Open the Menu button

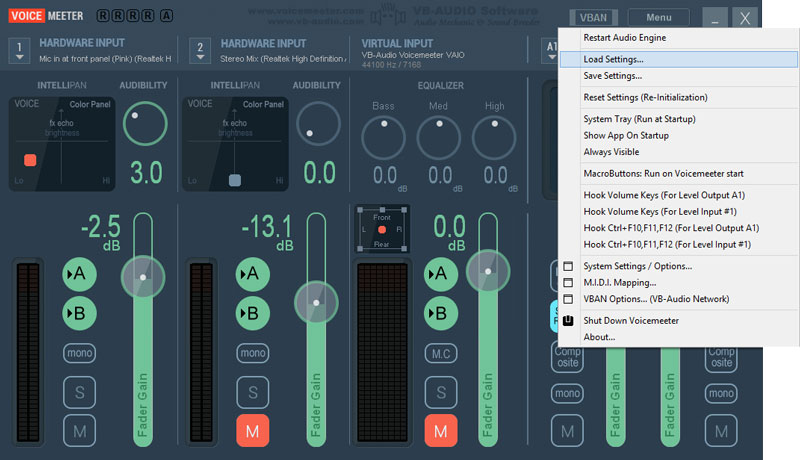tap(659, 18)
